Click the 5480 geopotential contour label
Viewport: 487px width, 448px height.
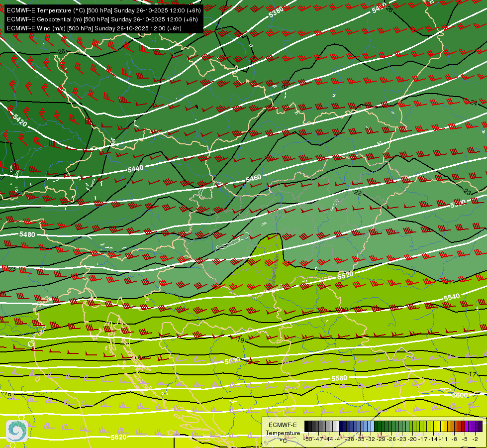27,234
